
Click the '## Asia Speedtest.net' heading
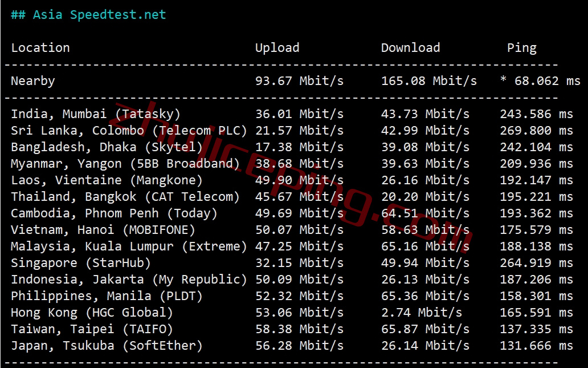coord(88,15)
